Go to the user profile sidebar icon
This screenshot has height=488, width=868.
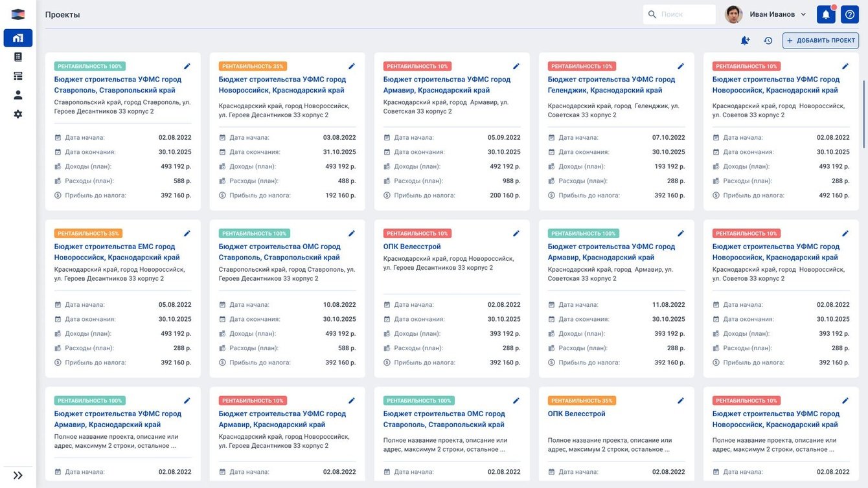tap(17, 95)
